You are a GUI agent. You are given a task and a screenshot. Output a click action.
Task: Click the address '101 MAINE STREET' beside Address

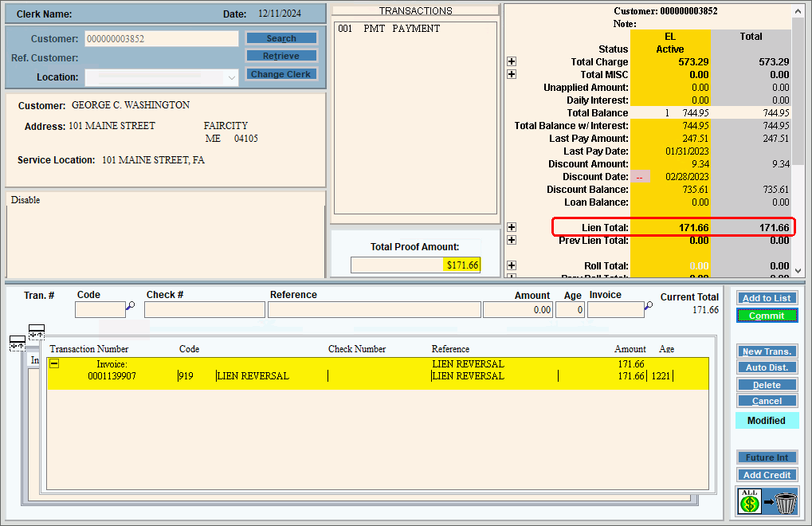[x=112, y=126]
